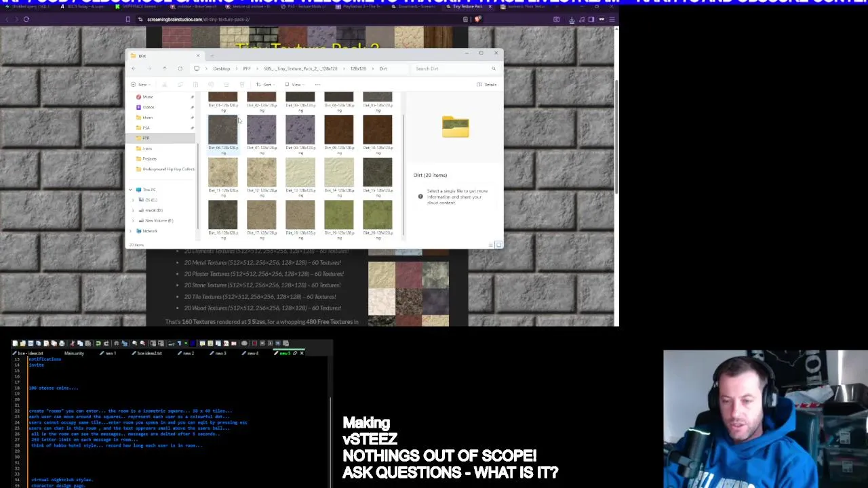Image resolution: width=868 pixels, height=488 pixels.
Task: Click the Find binoculars icon in editor toolbar
Action: (x=116, y=344)
